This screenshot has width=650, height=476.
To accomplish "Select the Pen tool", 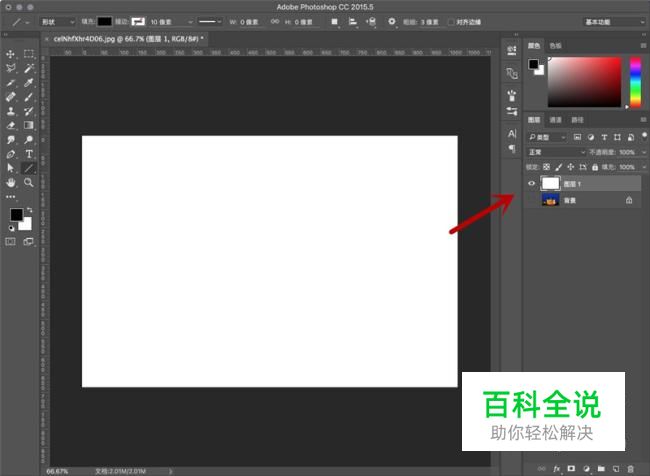I will click(x=11, y=154).
